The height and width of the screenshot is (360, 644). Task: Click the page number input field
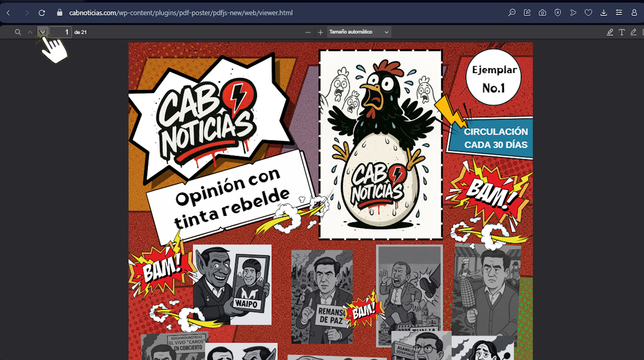61,32
